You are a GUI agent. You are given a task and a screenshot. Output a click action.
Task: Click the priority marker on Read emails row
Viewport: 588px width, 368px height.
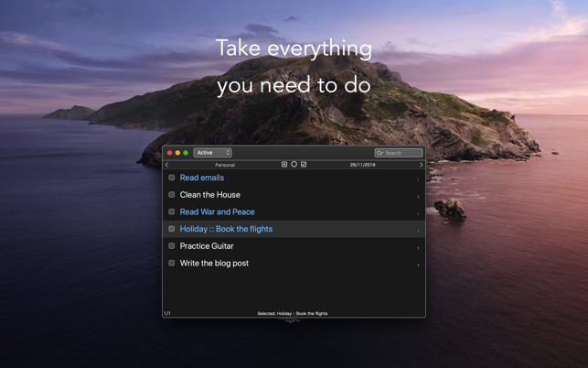pyautogui.click(x=418, y=179)
